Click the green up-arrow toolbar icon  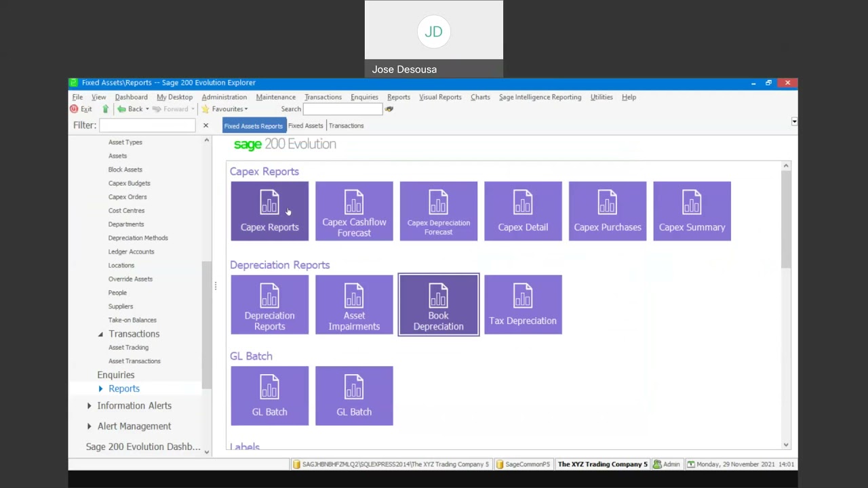pyautogui.click(x=105, y=109)
